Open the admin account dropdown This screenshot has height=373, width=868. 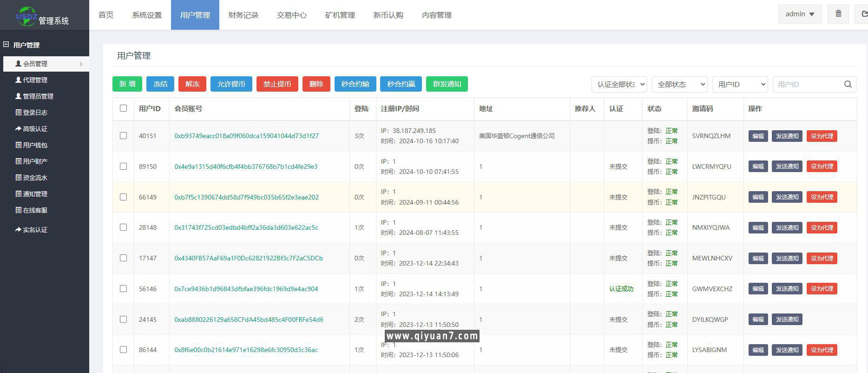(800, 14)
